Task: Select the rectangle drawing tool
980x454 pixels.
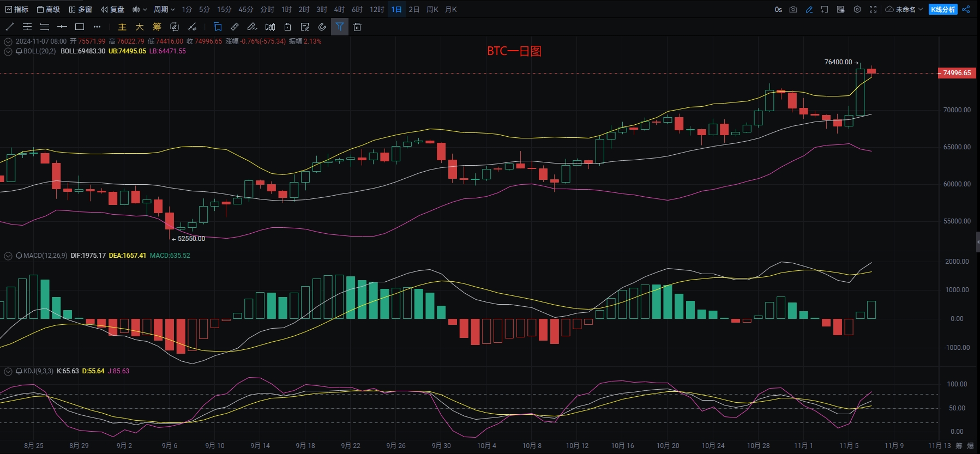Action: pos(80,27)
